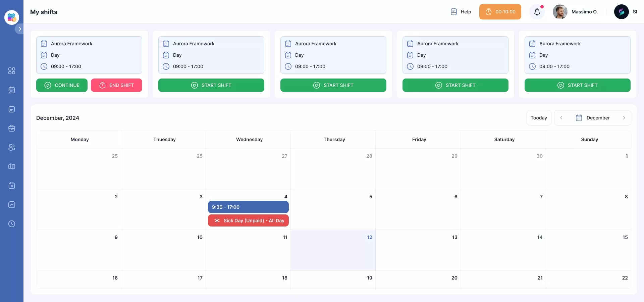644x302 pixels.
Task: Open the users icon in sidebar
Action: pyautogui.click(x=12, y=147)
